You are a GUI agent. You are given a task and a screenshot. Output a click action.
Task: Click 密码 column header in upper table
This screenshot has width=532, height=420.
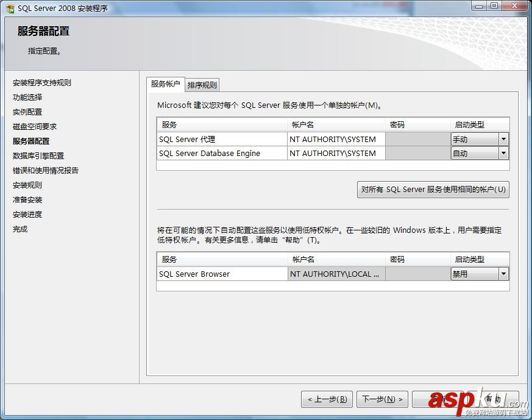coord(418,124)
